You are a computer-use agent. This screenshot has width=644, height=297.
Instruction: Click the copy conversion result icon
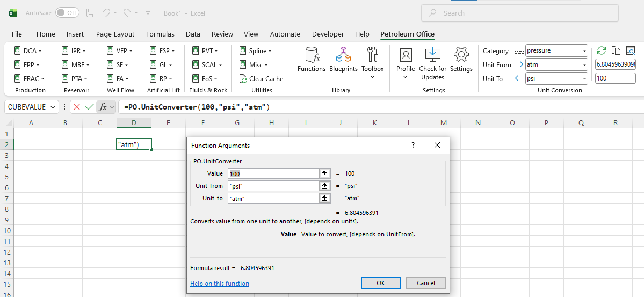[616, 50]
